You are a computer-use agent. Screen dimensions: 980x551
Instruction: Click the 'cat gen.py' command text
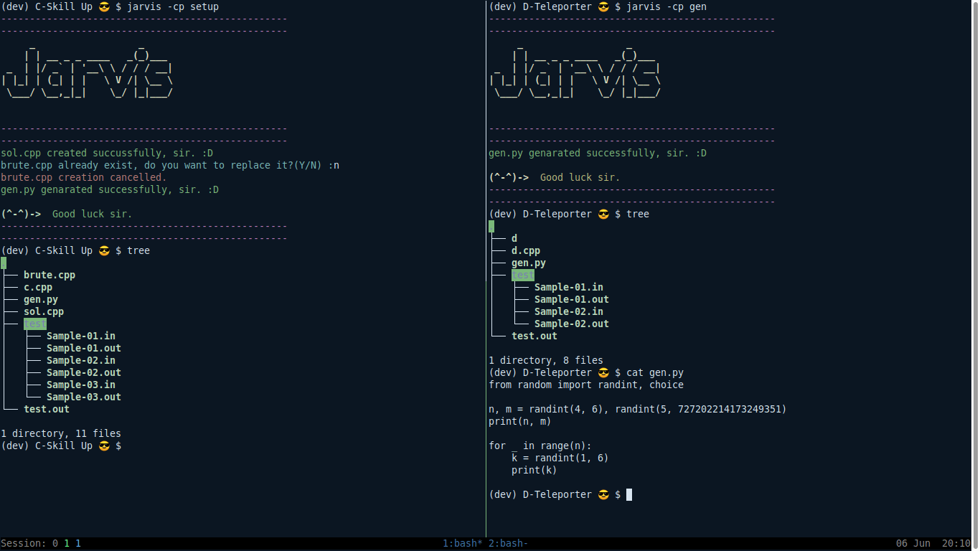pos(655,372)
